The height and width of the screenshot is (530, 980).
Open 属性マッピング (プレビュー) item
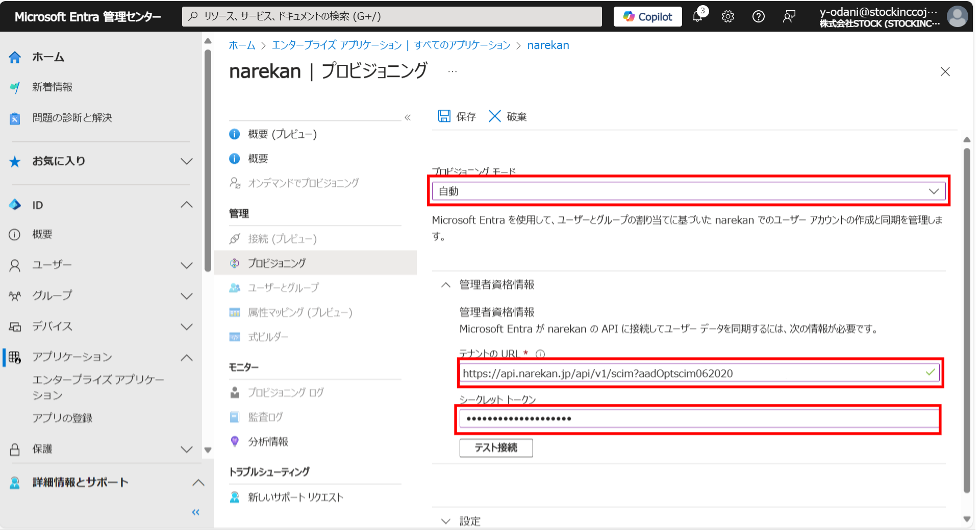pyautogui.click(x=300, y=312)
